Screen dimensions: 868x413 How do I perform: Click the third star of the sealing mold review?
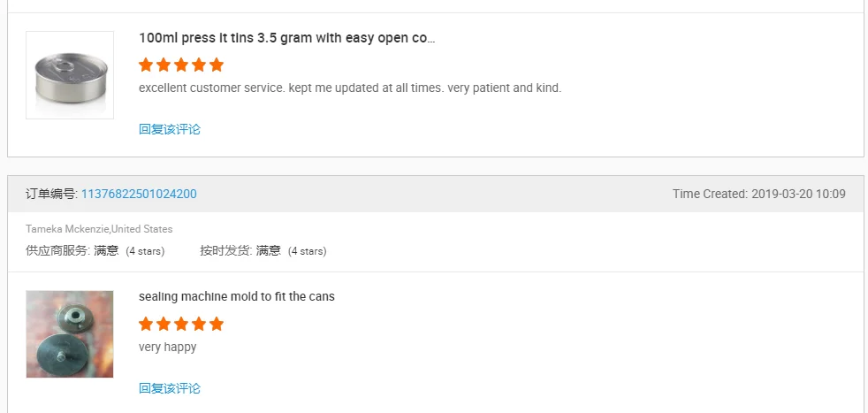tap(181, 324)
